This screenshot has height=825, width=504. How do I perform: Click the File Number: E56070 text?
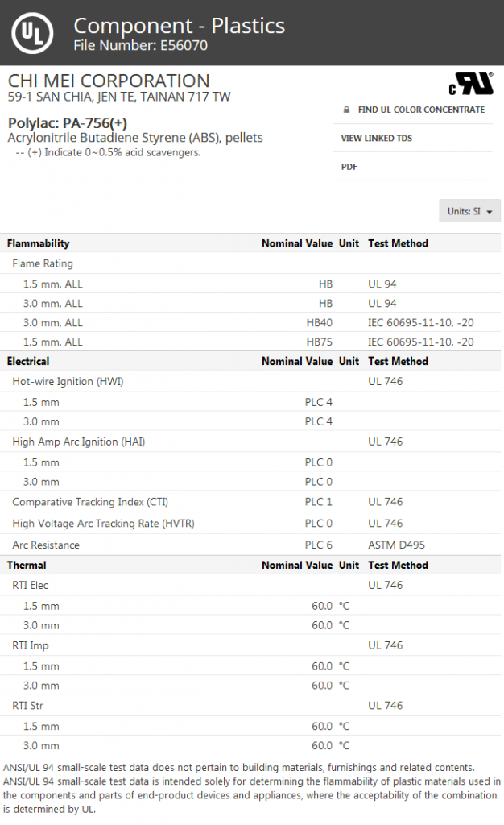[140, 46]
